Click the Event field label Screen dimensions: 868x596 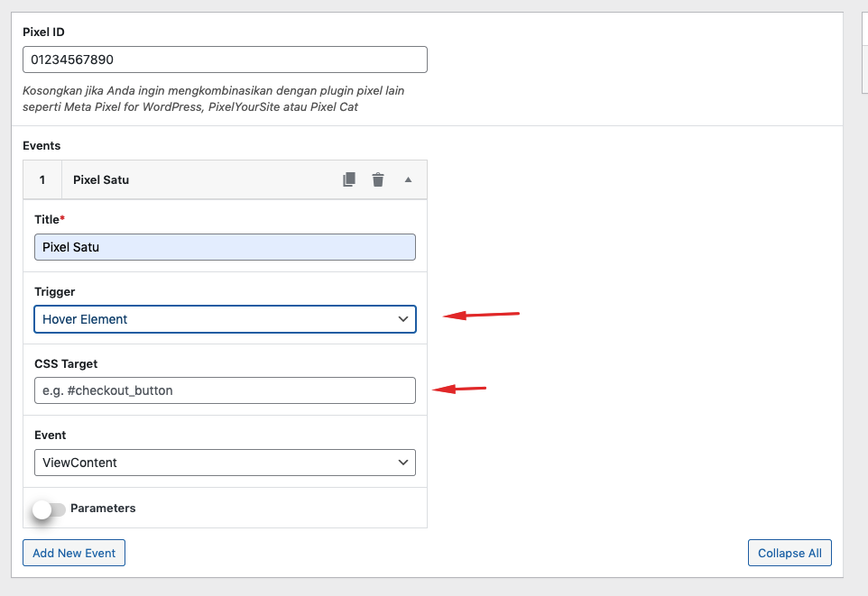[x=51, y=435]
